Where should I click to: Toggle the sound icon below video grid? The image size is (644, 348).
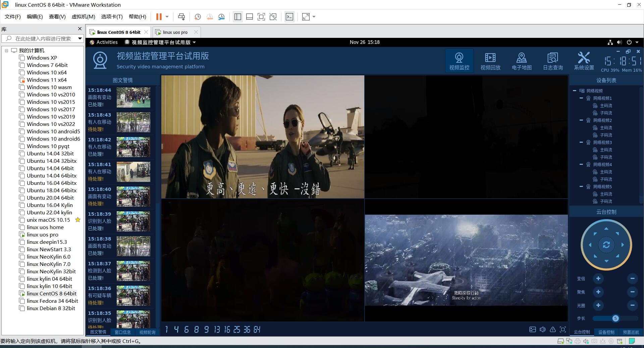[542, 330]
